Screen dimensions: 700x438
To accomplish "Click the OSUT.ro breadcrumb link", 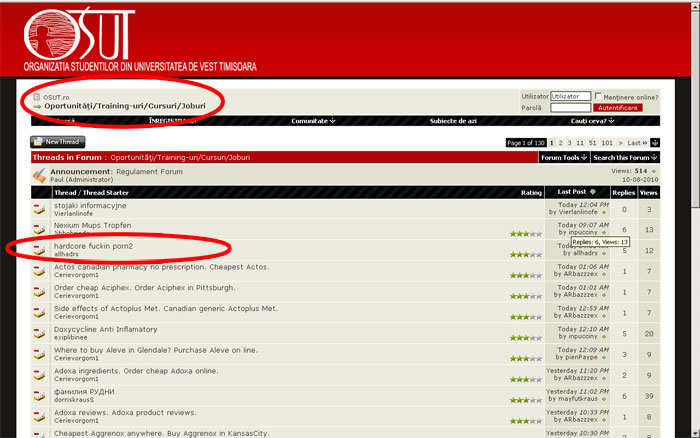I will (x=56, y=97).
